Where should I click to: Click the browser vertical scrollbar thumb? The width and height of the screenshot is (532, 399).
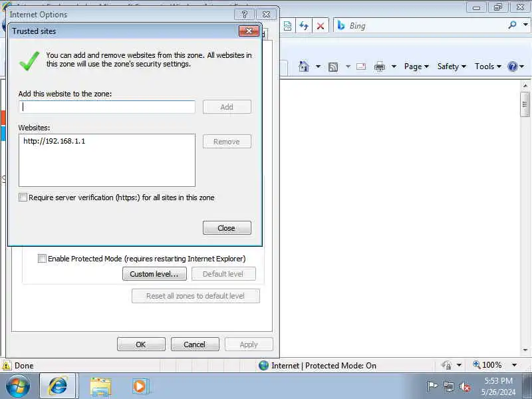525,104
